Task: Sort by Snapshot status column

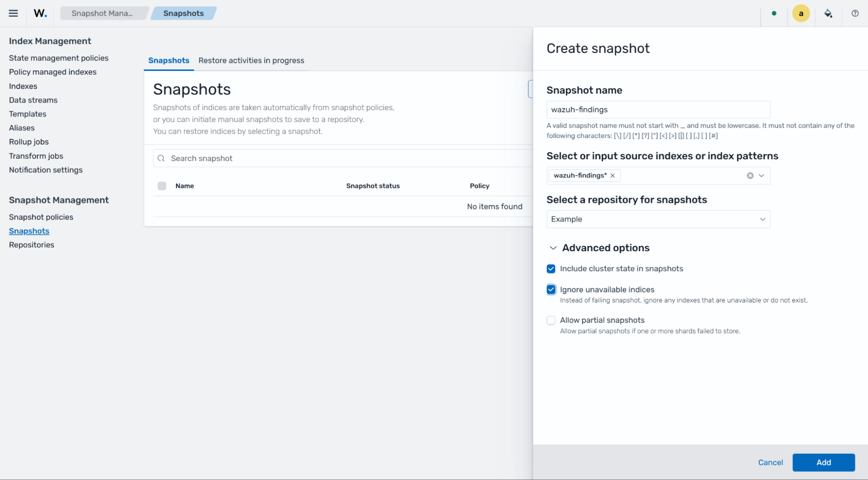Action: coord(373,186)
